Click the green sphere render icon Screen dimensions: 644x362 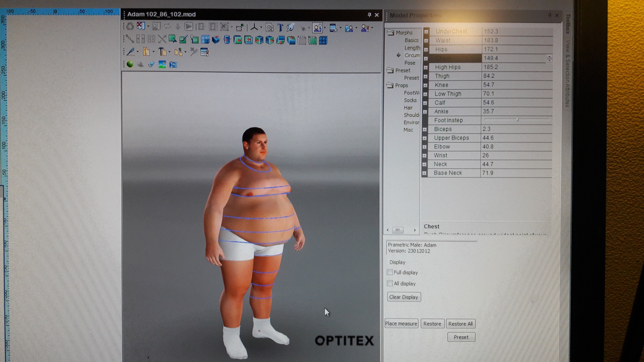(x=130, y=64)
